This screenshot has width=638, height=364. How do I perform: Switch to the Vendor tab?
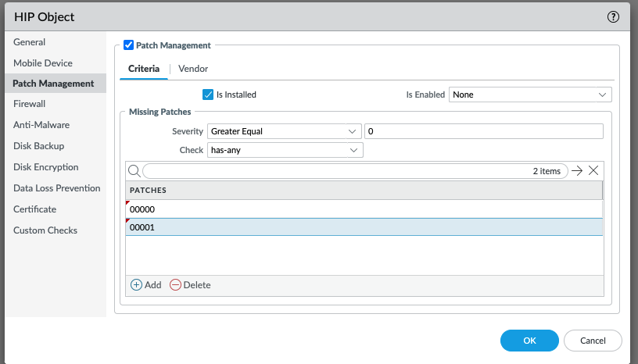coord(193,68)
